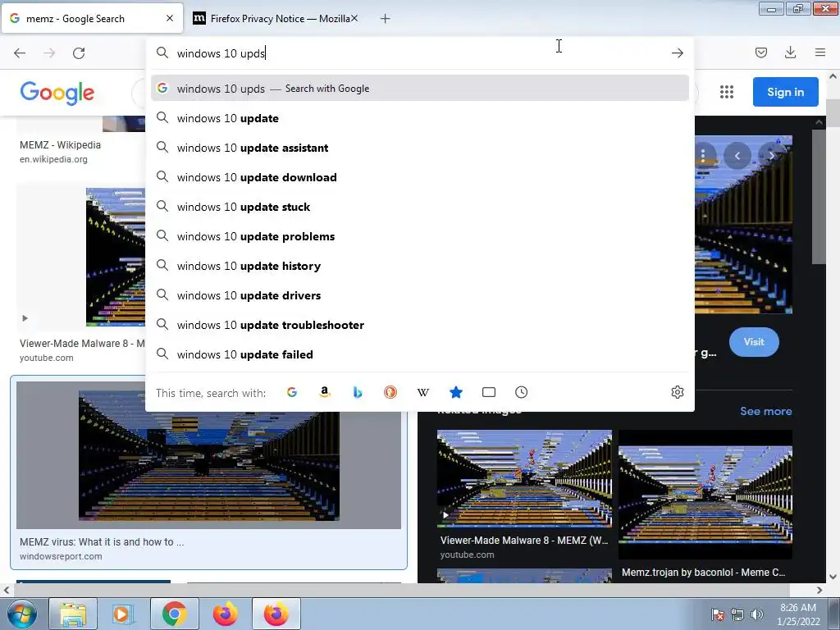
Task: Search this time with Google icon
Action: [292, 393]
